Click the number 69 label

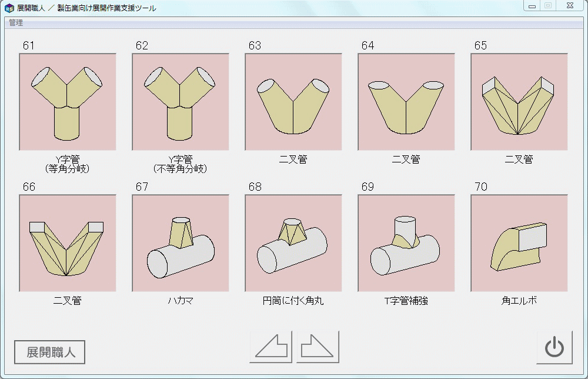pyautogui.click(x=367, y=187)
